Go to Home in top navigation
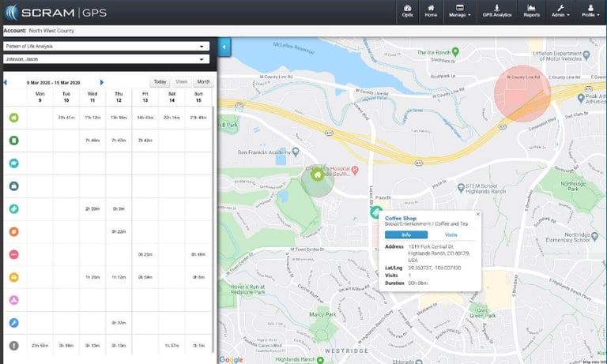This screenshot has height=364, width=607. [x=431, y=11]
